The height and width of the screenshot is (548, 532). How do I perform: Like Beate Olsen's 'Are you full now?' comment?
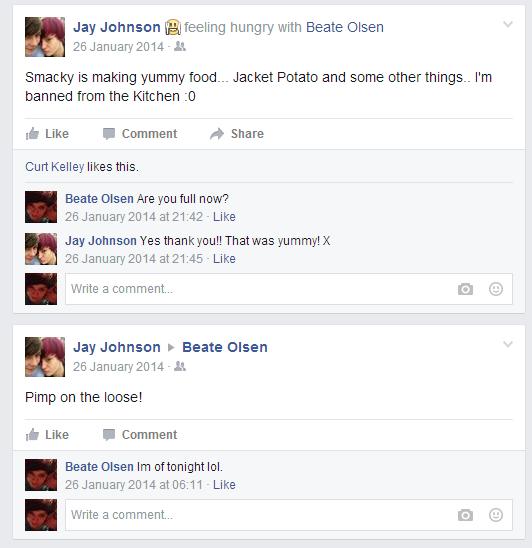click(224, 217)
